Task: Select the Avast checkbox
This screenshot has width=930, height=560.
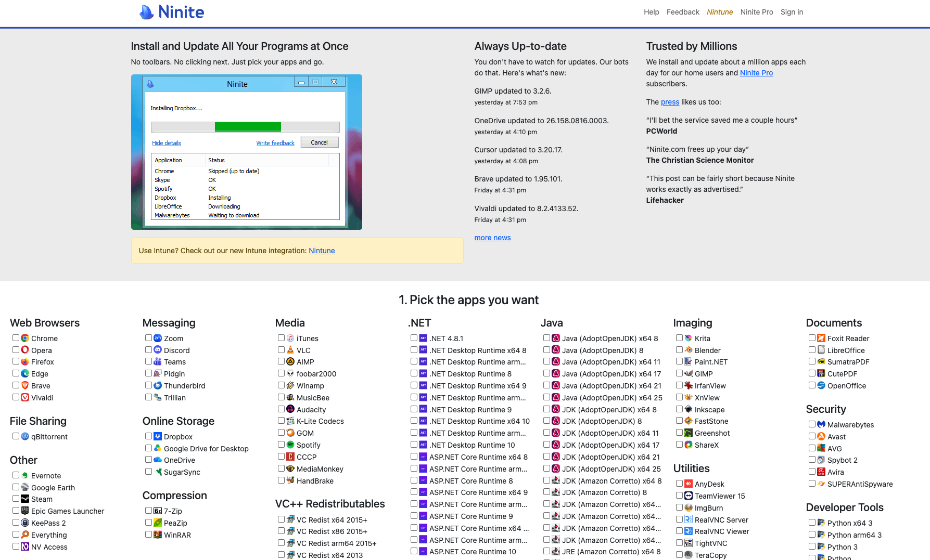Action: [812, 436]
